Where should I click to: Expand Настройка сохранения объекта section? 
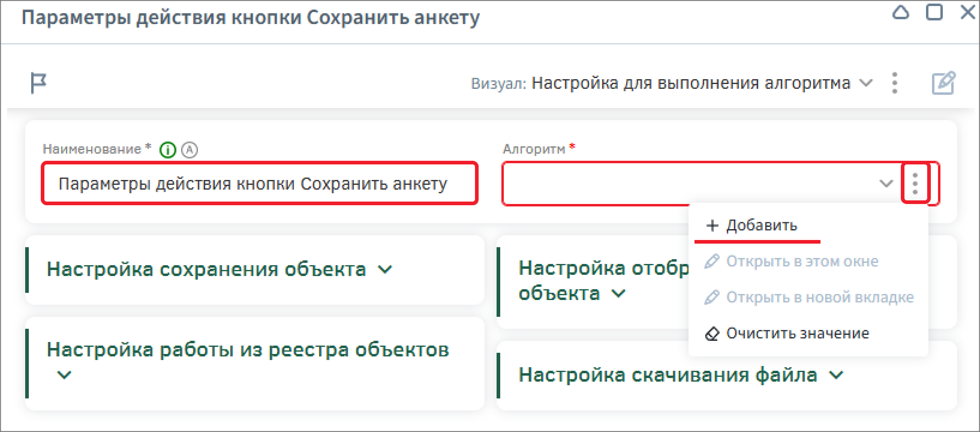pyautogui.click(x=385, y=269)
